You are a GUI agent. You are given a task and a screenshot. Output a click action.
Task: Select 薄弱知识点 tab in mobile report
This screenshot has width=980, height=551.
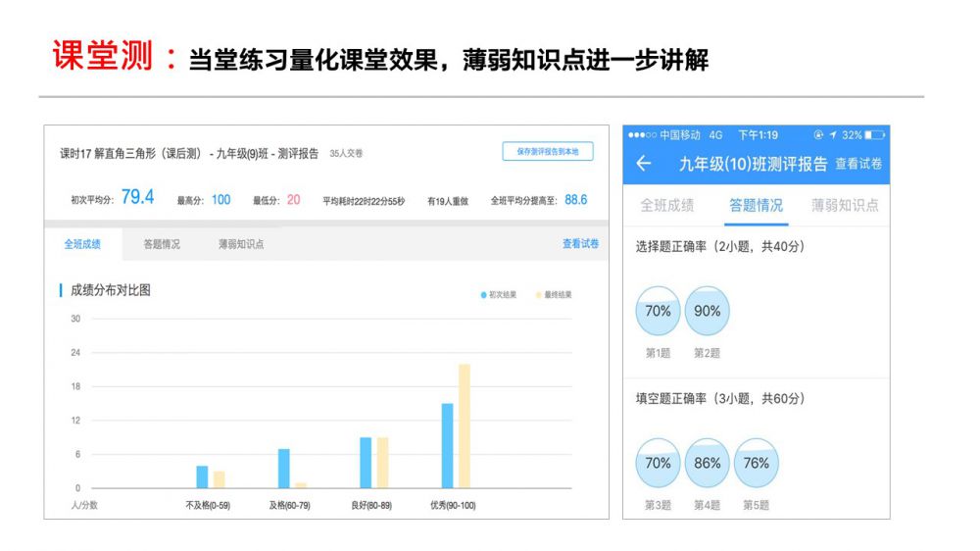(845, 205)
